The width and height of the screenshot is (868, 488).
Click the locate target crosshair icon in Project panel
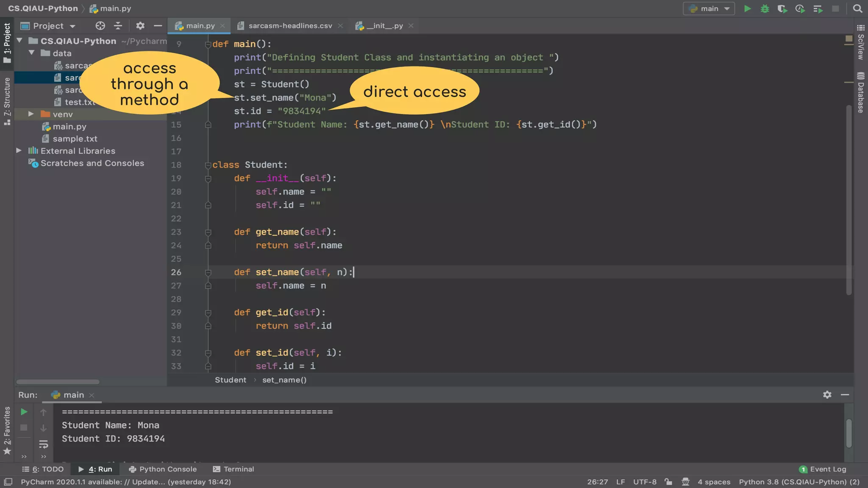[x=100, y=26]
